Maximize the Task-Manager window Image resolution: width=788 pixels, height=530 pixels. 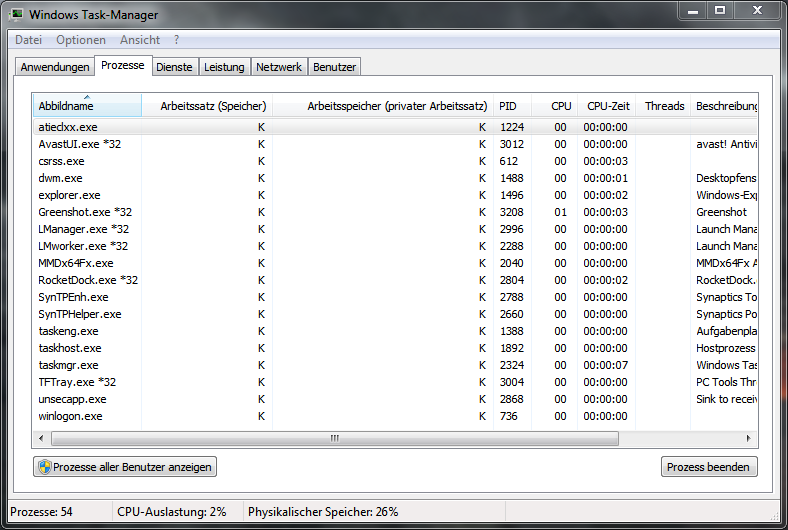coord(720,10)
